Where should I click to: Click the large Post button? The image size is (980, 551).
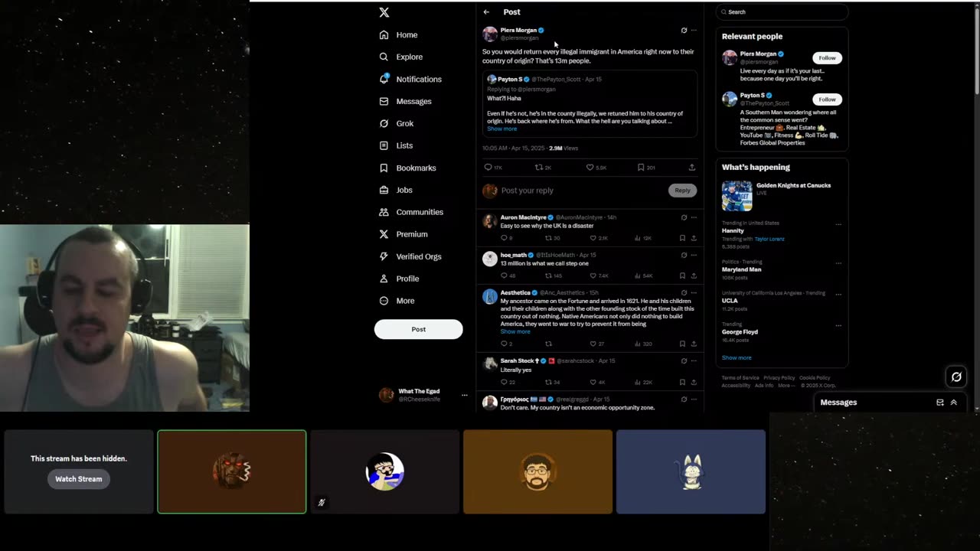[x=418, y=329]
